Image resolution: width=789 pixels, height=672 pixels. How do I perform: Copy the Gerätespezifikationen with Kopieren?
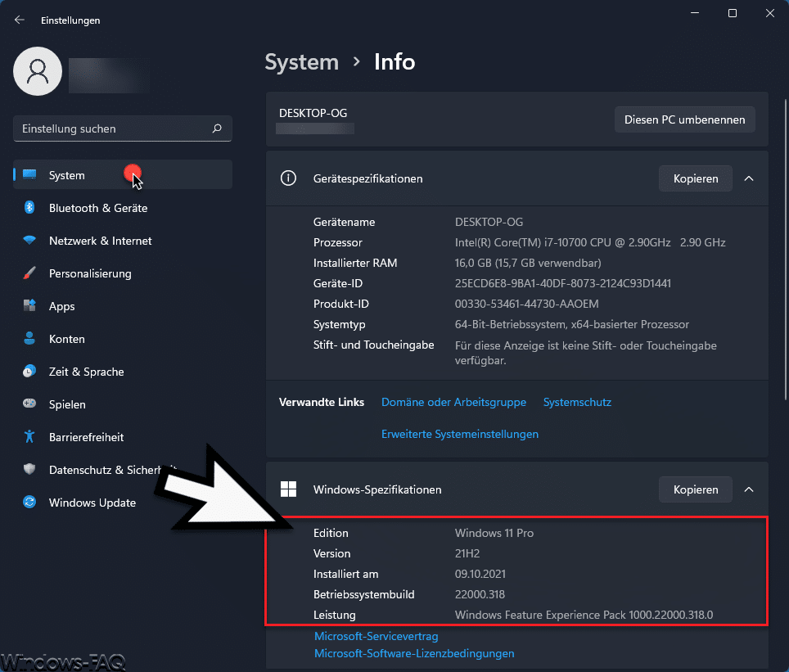(x=696, y=178)
